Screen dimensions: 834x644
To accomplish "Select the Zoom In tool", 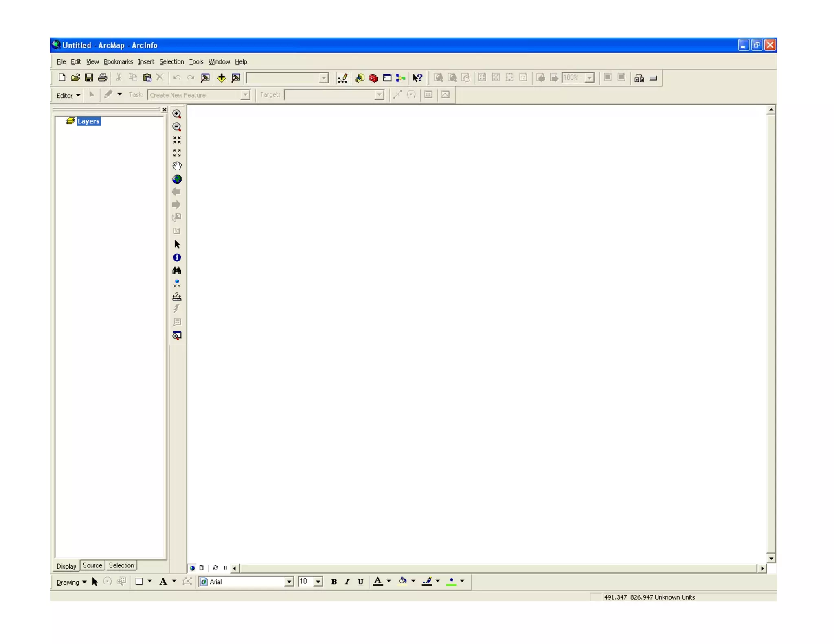I will click(x=177, y=114).
